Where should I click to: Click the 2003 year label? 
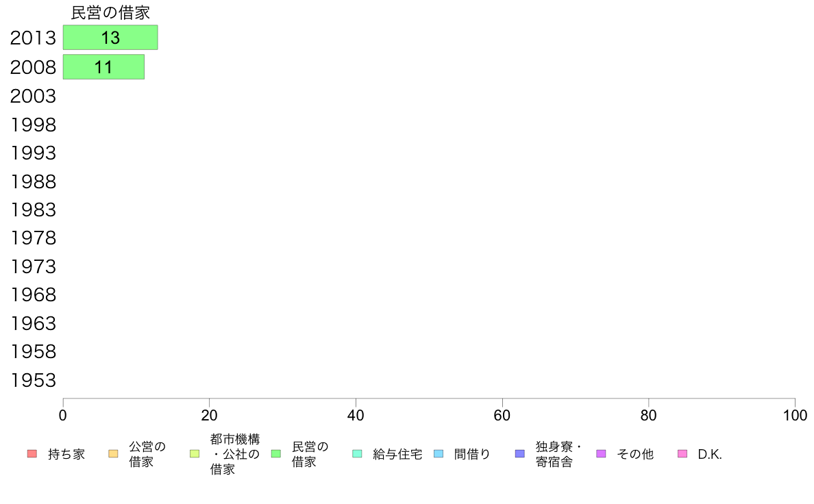(33, 96)
